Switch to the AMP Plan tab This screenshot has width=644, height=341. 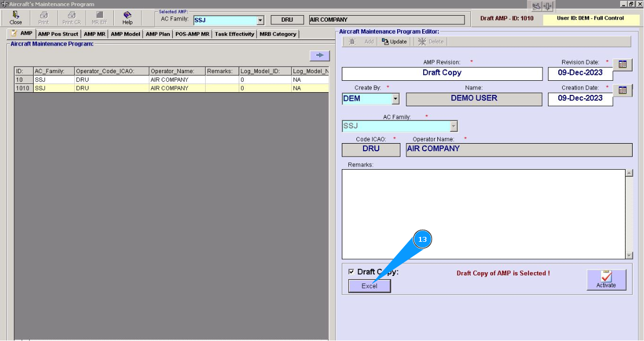click(x=158, y=34)
